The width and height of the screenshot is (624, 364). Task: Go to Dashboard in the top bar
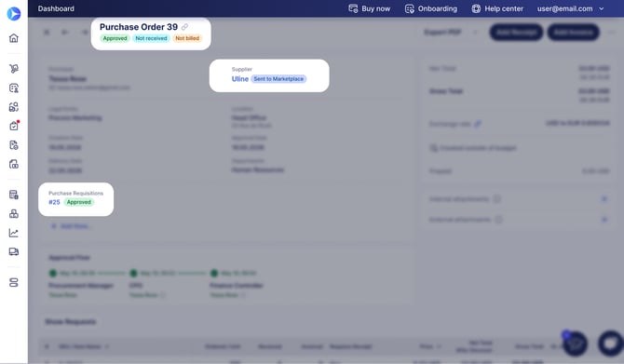coord(56,8)
